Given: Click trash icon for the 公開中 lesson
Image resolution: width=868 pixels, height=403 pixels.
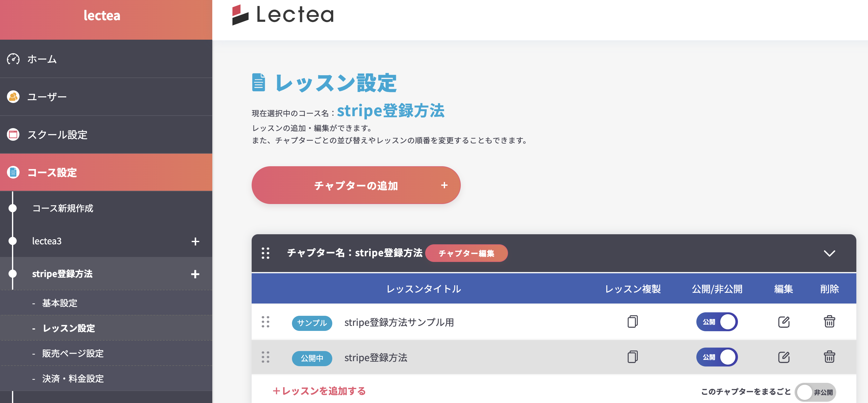Looking at the screenshot, I should point(829,357).
